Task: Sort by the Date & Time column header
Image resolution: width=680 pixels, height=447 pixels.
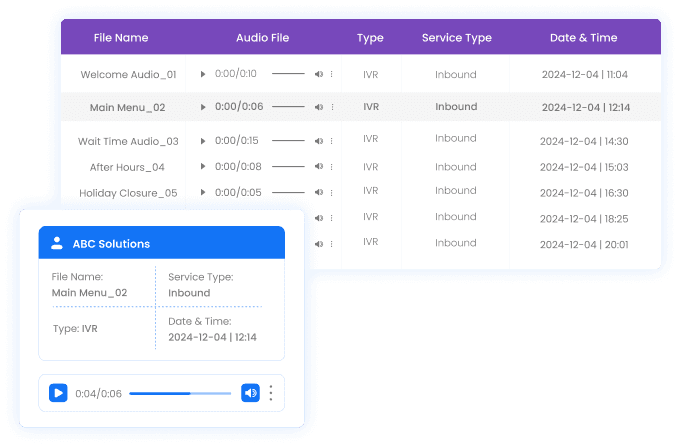Action: [583, 38]
